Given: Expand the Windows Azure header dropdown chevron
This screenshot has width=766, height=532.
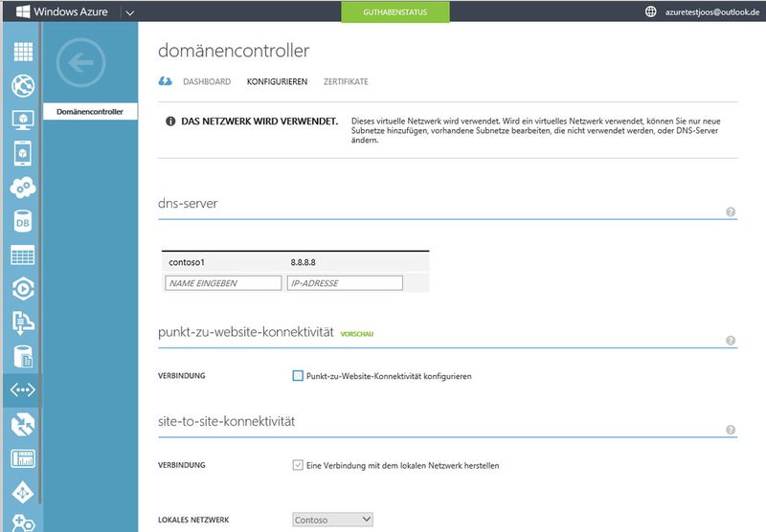Looking at the screenshot, I should tap(129, 12).
